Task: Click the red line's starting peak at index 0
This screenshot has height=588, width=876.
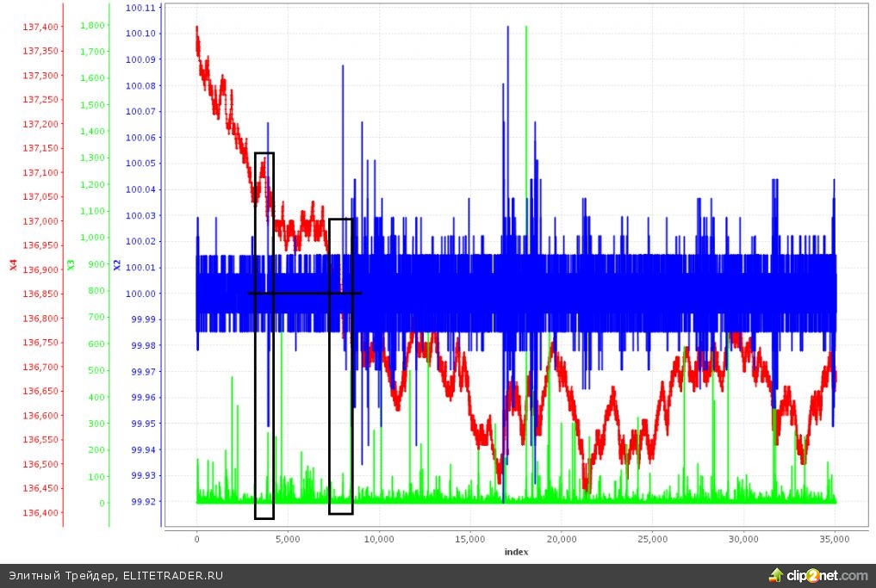Action: (197, 30)
